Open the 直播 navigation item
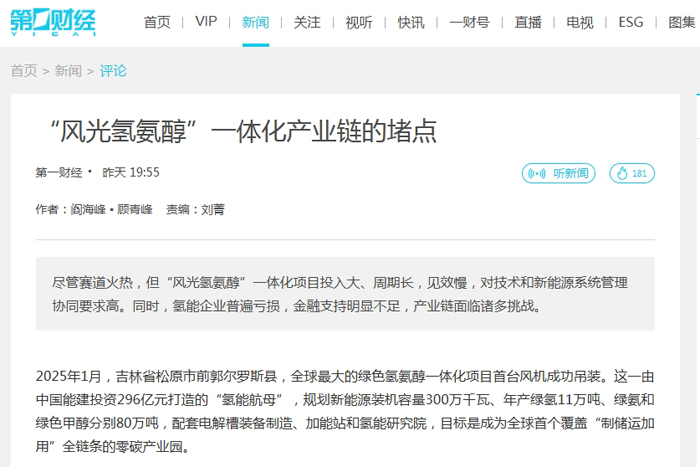 pyautogui.click(x=528, y=22)
